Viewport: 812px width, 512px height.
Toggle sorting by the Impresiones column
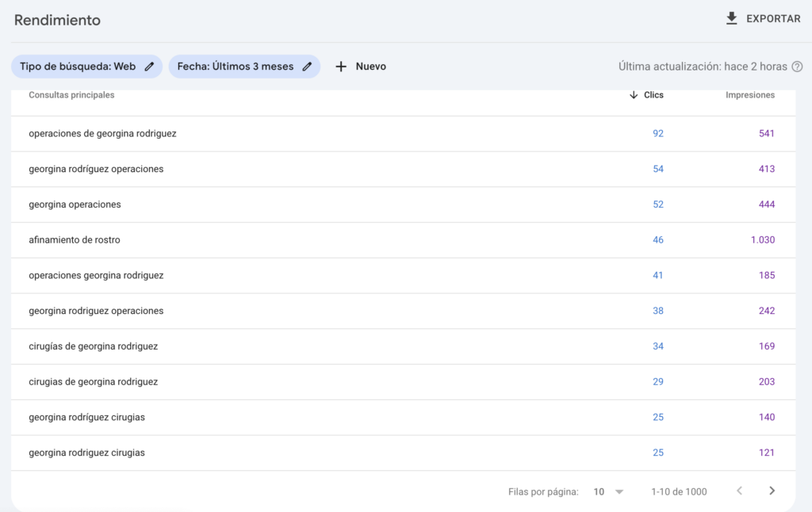750,95
